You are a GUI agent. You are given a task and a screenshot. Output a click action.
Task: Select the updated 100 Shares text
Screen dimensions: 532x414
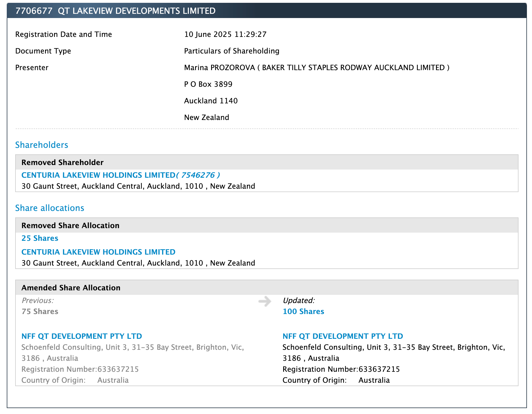pyautogui.click(x=303, y=311)
